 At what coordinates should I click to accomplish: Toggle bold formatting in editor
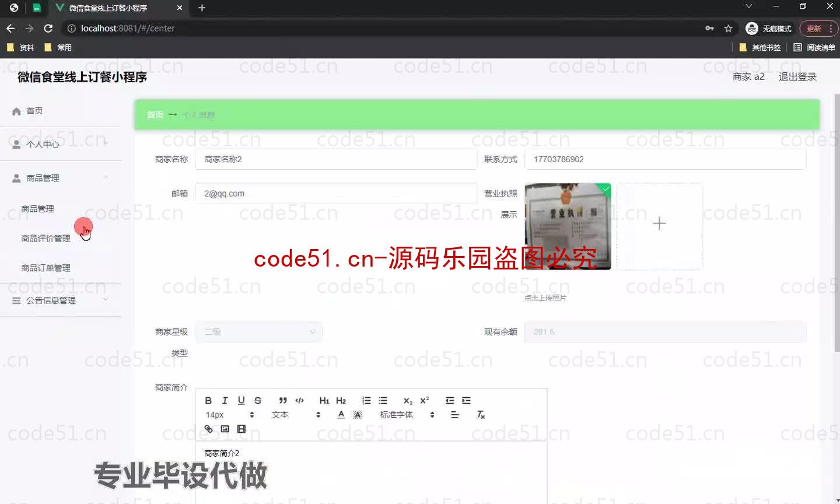point(208,400)
